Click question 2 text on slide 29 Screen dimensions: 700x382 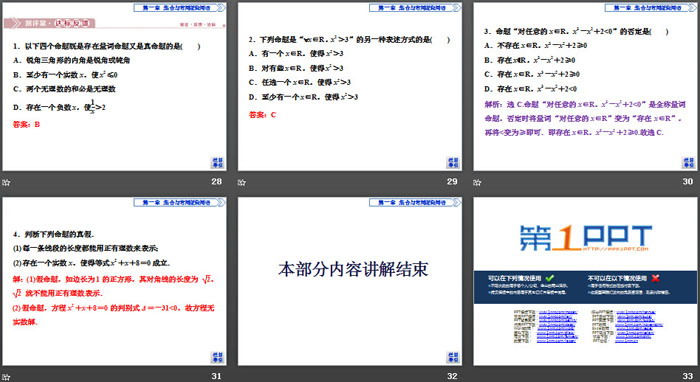click(350, 39)
